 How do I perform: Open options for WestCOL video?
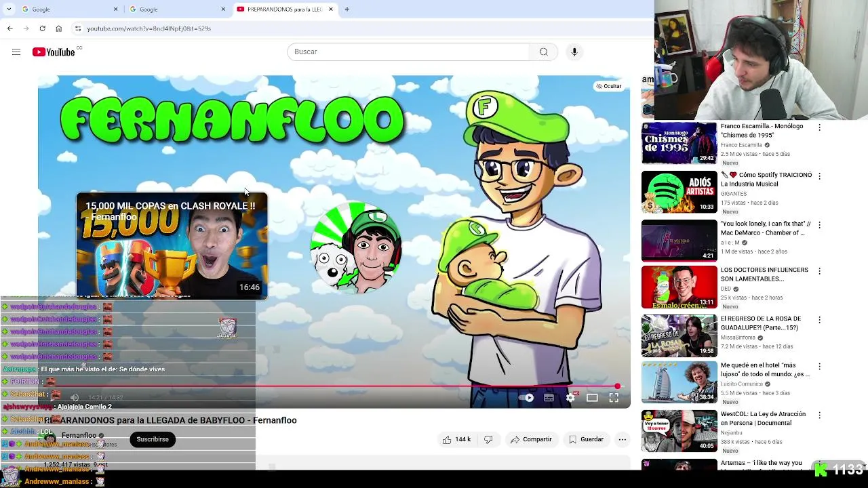pos(819,415)
